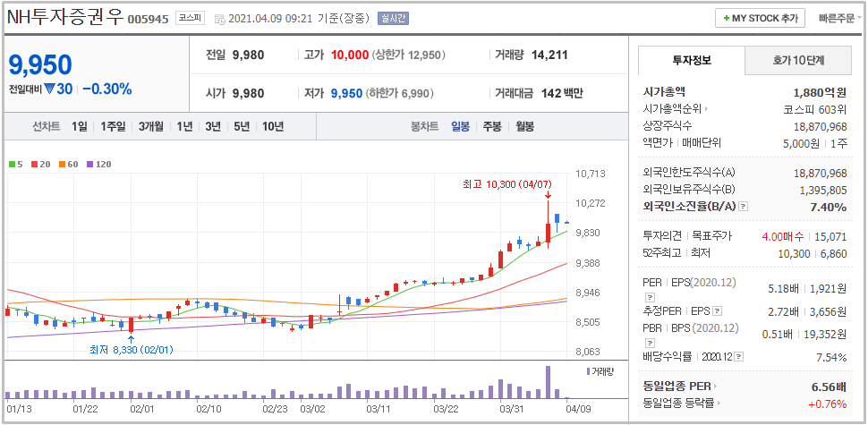Click the purple 120-day moving average legend

tap(99, 165)
